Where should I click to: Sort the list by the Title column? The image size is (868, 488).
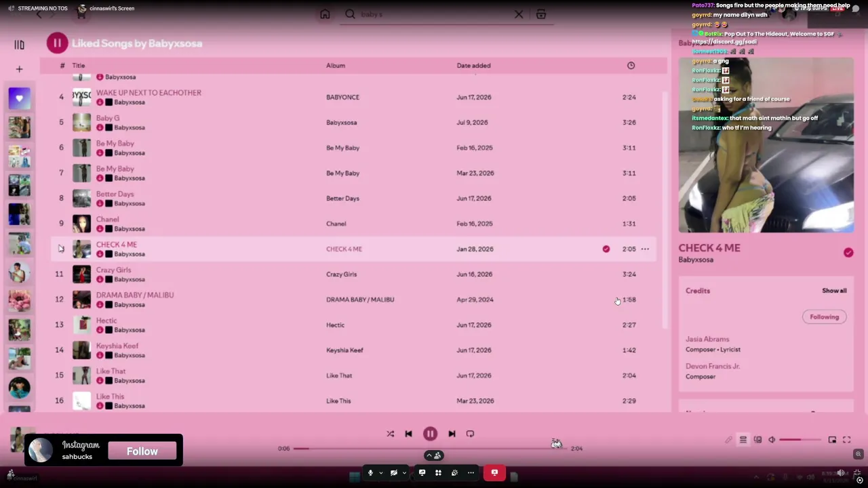click(79, 66)
